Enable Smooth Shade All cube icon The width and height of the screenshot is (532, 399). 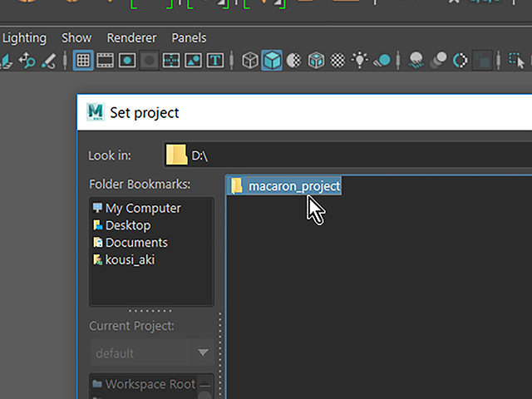pos(272,61)
